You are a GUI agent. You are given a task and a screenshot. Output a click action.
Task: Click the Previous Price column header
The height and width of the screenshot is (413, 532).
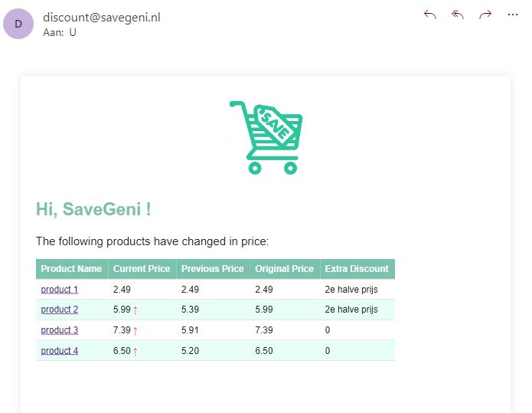212,269
